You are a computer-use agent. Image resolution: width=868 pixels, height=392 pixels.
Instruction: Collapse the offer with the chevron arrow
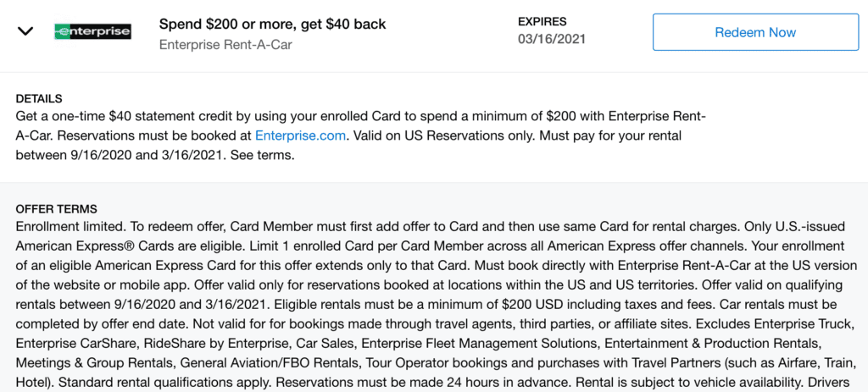[x=25, y=31]
